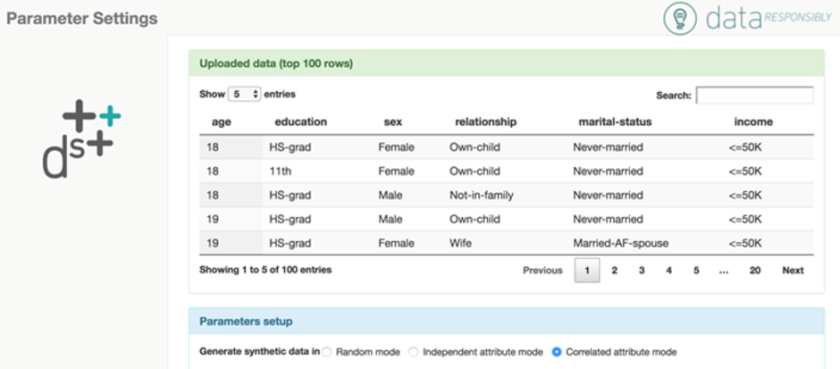Select pagination page 1
The width and height of the screenshot is (840, 369).
click(x=587, y=270)
